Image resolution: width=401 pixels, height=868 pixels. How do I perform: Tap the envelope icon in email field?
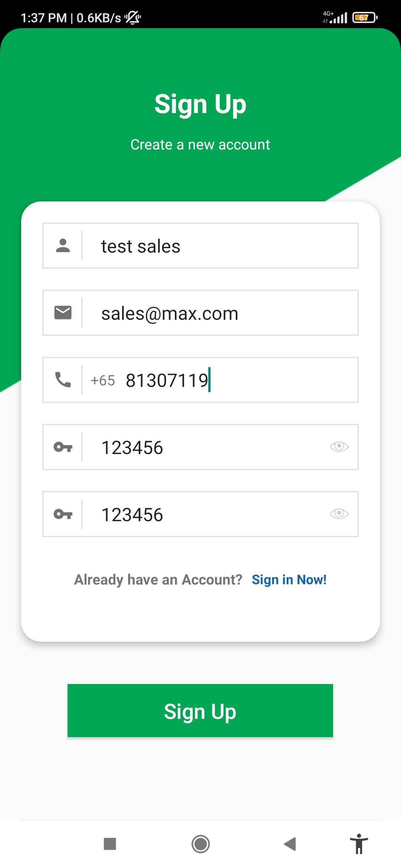(63, 313)
